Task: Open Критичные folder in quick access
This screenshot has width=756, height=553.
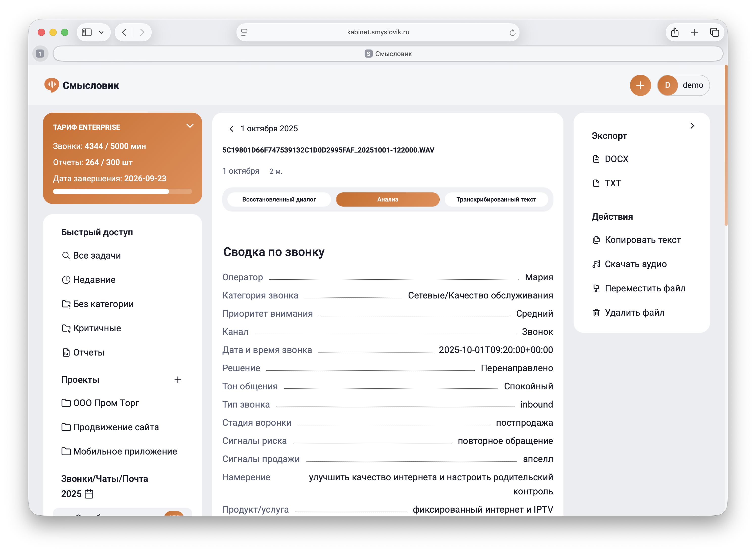Action: (97, 328)
